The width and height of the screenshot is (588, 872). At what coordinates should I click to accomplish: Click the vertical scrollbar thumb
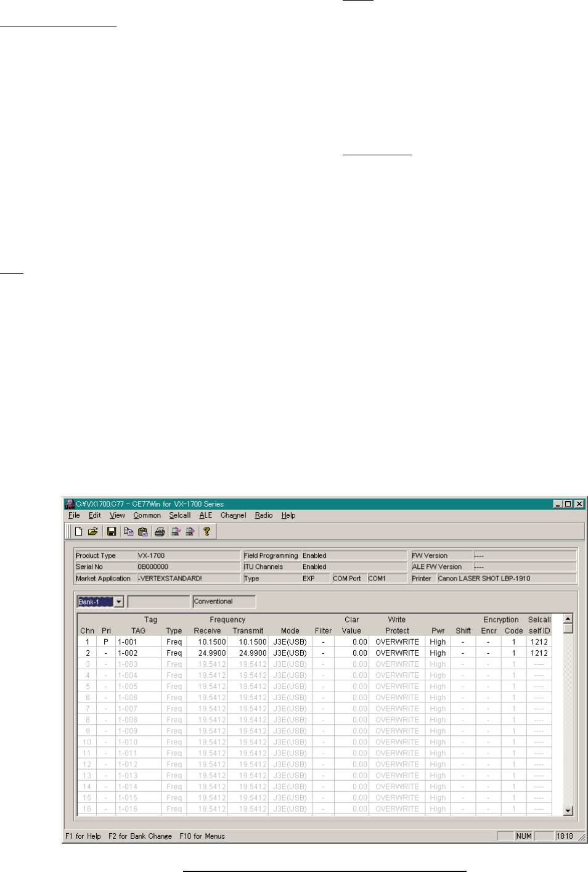click(568, 628)
